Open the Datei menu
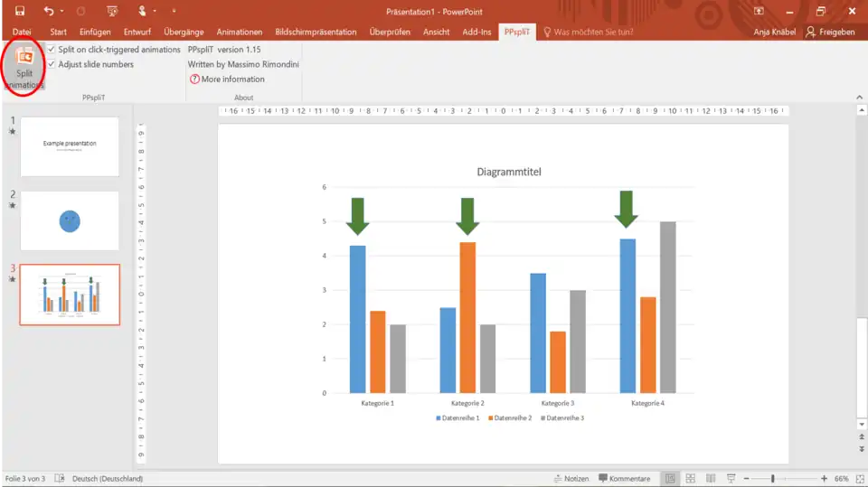 tap(22, 32)
